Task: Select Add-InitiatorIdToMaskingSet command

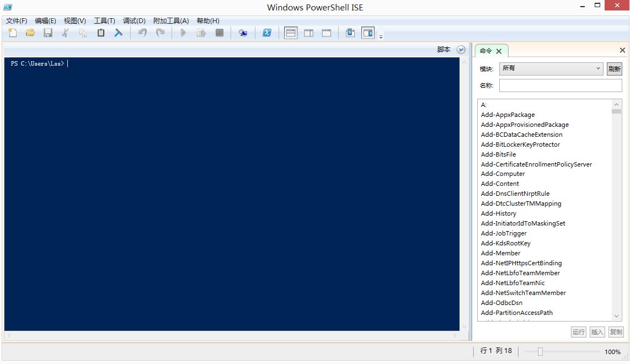Action: point(523,223)
